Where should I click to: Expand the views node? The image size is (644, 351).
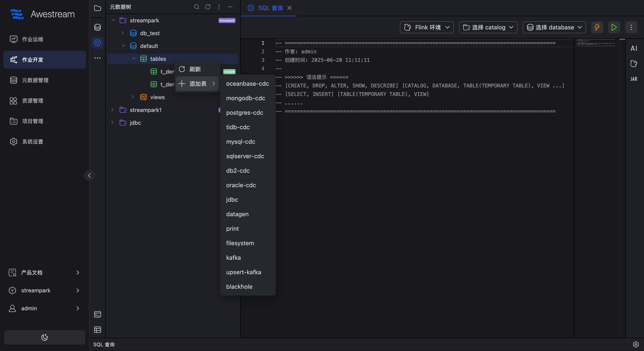point(133,97)
